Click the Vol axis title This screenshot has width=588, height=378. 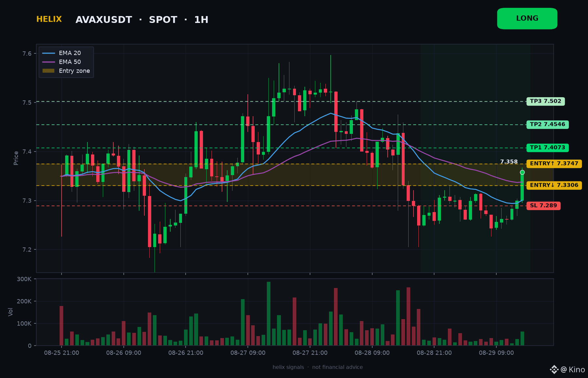(10, 312)
